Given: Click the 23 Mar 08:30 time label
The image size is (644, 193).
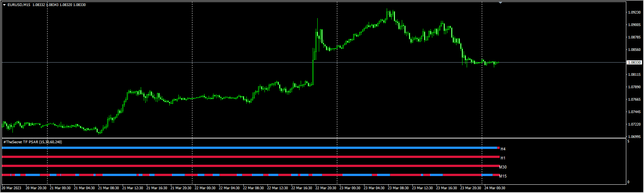Looking at the screenshot, I should [398, 188].
